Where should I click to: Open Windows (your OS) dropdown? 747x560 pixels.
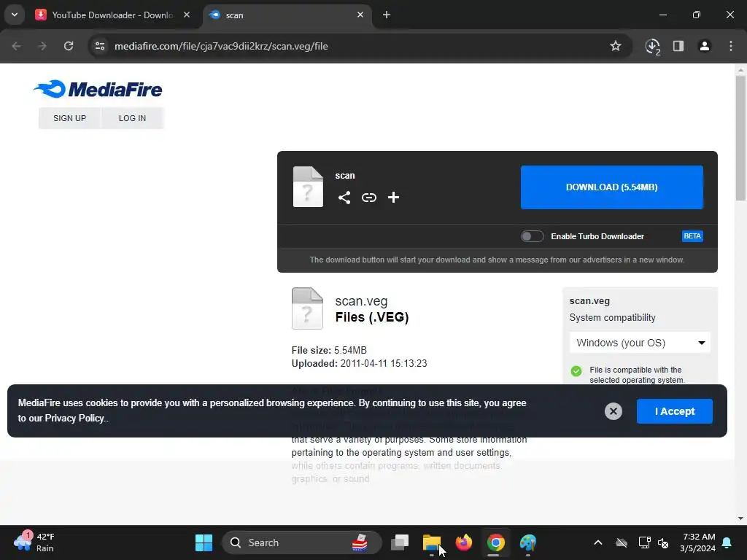point(640,343)
